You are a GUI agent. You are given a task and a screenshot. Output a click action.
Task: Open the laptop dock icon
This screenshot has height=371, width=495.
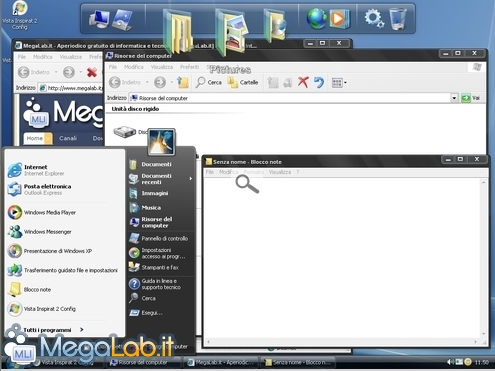122,19
